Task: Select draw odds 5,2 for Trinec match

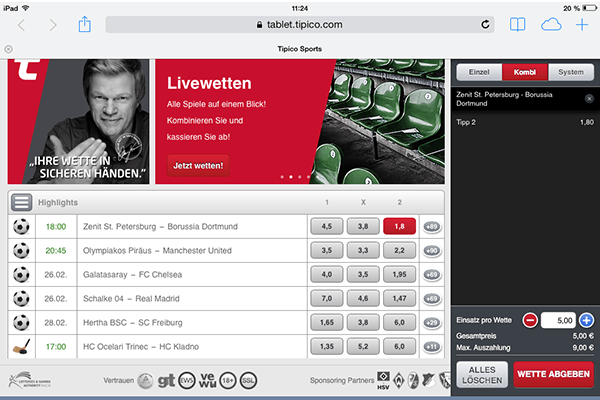Action: (x=363, y=346)
